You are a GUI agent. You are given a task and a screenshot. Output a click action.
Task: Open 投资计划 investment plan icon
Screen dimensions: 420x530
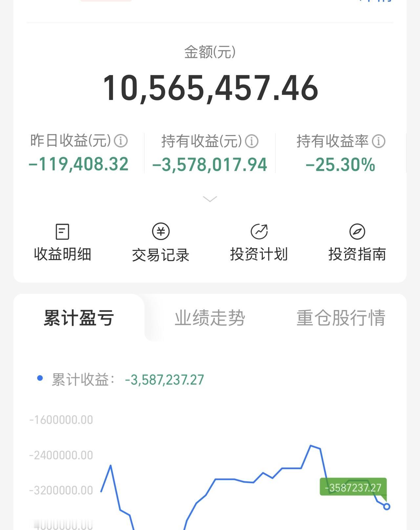[x=259, y=232]
